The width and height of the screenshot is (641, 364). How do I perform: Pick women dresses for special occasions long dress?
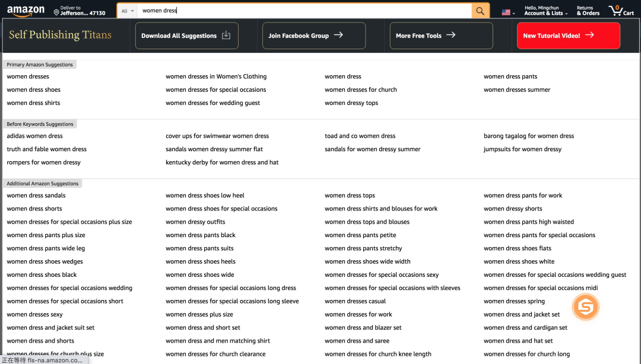pyautogui.click(x=230, y=288)
